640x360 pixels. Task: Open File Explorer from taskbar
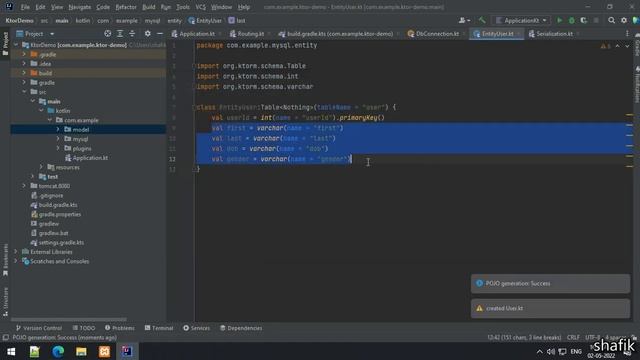pos(81,351)
